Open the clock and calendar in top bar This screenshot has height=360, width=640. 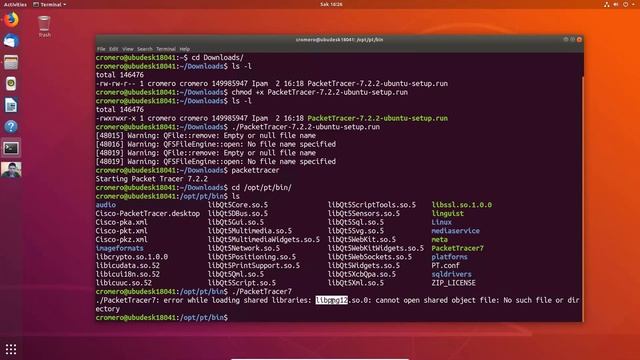click(331, 4)
